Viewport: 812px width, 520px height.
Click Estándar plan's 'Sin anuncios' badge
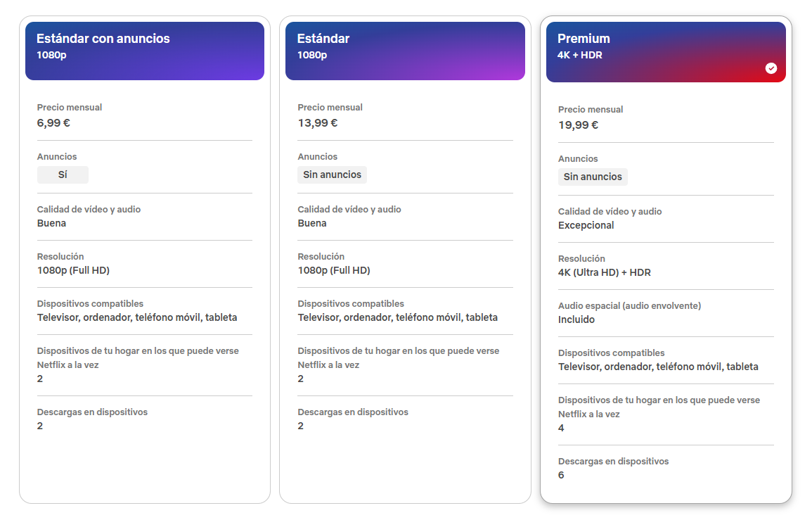tap(332, 175)
